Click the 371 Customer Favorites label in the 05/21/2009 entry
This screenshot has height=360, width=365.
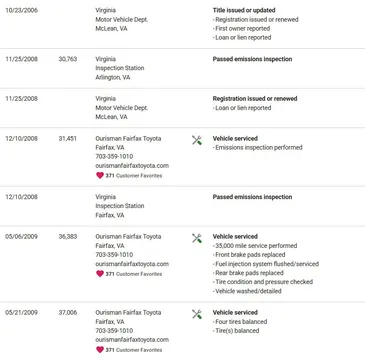coord(134,350)
